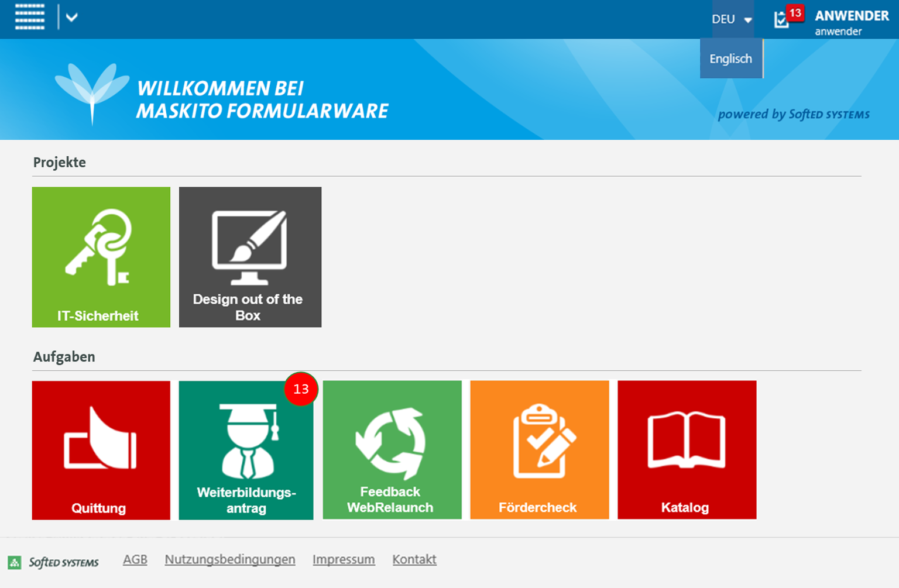
Task: Open the Fördercheck task tile
Action: [540, 450]
